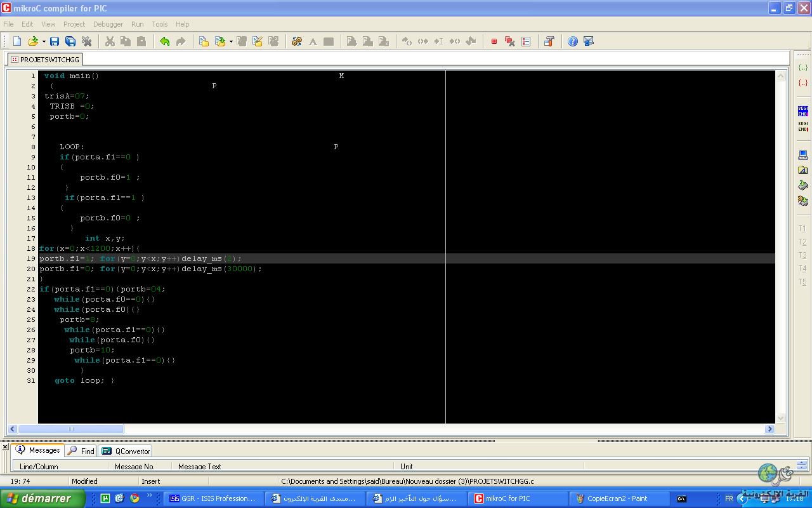Click the editor vertical scrollbar up arrow
812x508 pixels.
780,76
